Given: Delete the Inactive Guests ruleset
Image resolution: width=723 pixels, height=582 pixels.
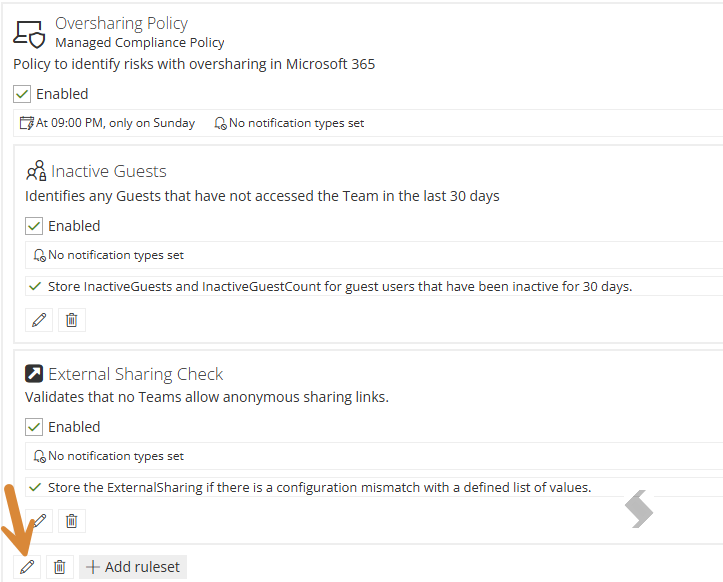Looking at the screenshot, I should coord(71,320).
